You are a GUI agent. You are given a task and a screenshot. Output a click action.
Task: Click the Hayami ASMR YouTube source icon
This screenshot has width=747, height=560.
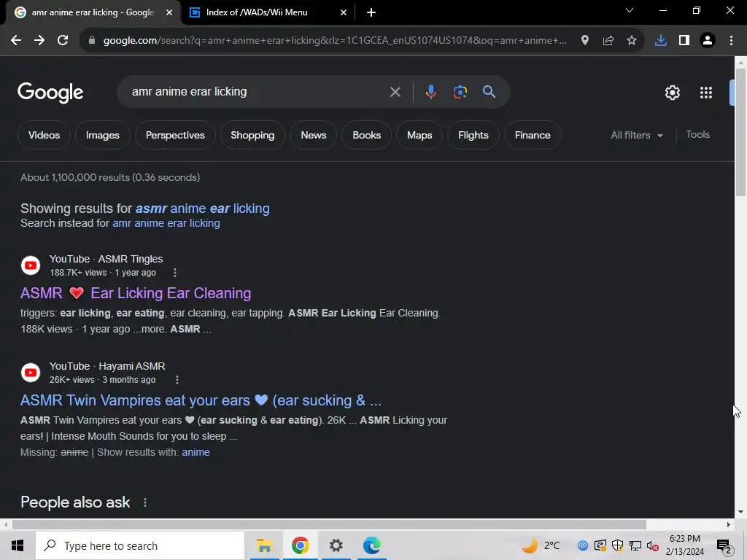[31, 373]
